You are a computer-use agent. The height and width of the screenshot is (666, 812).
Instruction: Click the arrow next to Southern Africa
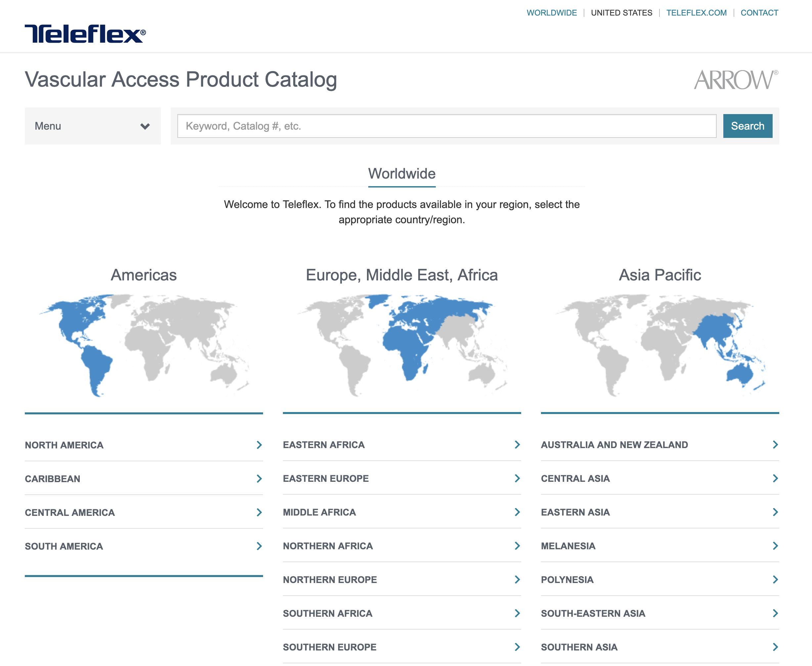517,613
